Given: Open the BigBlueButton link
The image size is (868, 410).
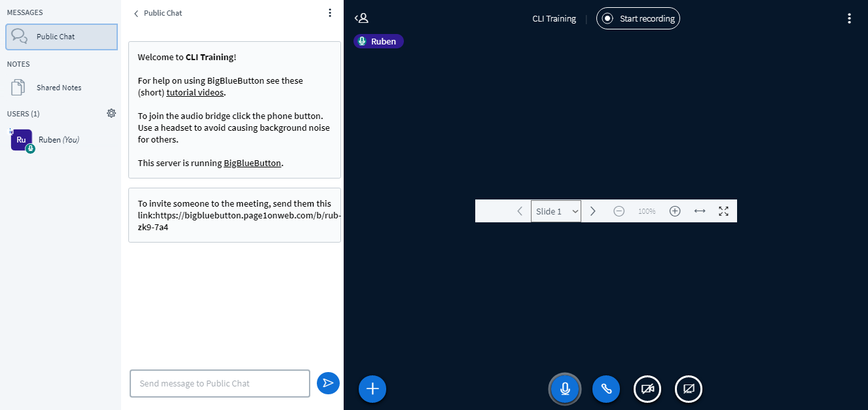Looking at the screenshot, I should pyautogui.click(x=253, y=163).
